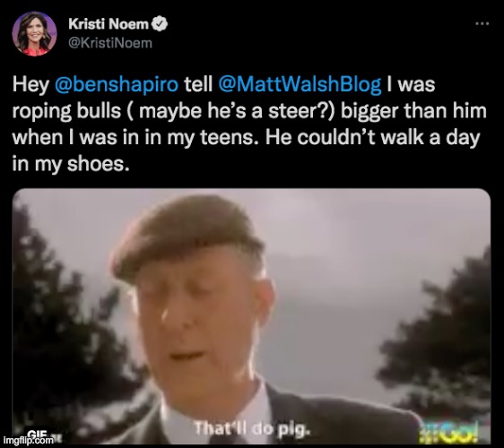Screen dimensions: 504x448
Task: Click the imgflip.com watermark
Action: 29,440
